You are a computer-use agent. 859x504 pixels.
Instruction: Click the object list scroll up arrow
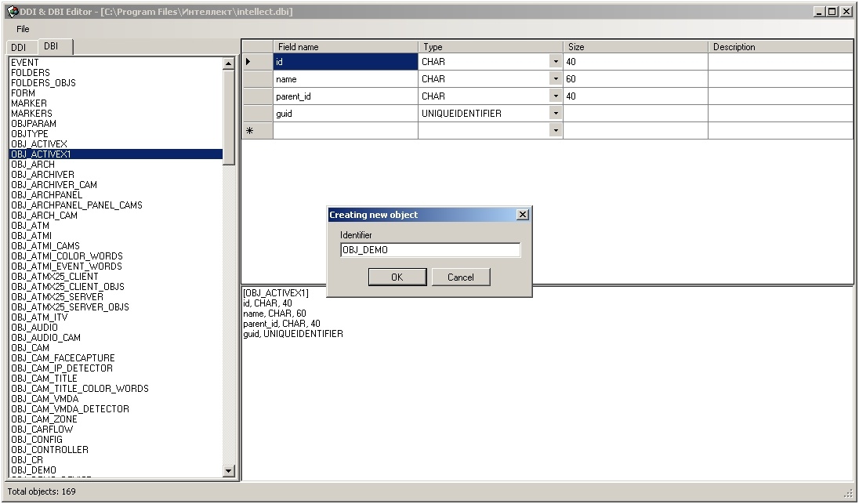(x=228, y=63)
